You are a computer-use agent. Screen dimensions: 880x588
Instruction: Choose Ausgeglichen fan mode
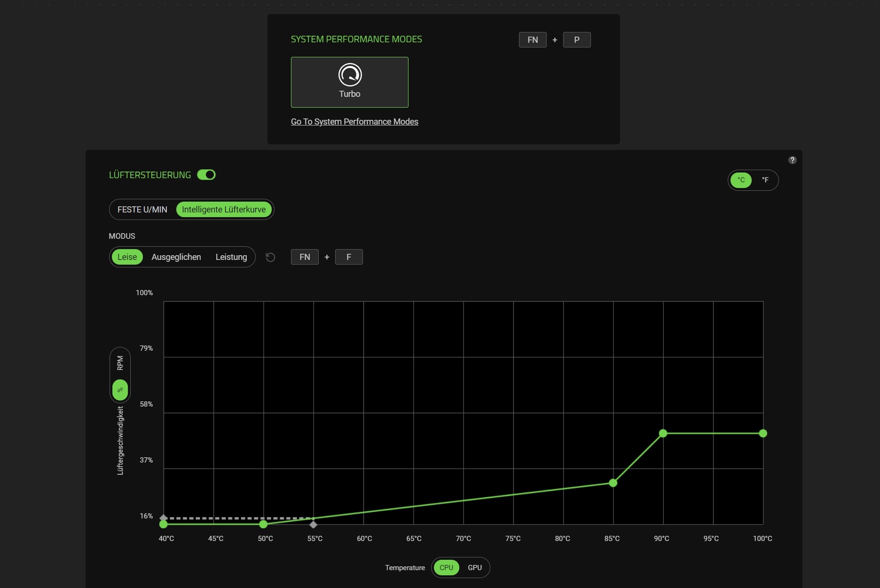[176, 257]
